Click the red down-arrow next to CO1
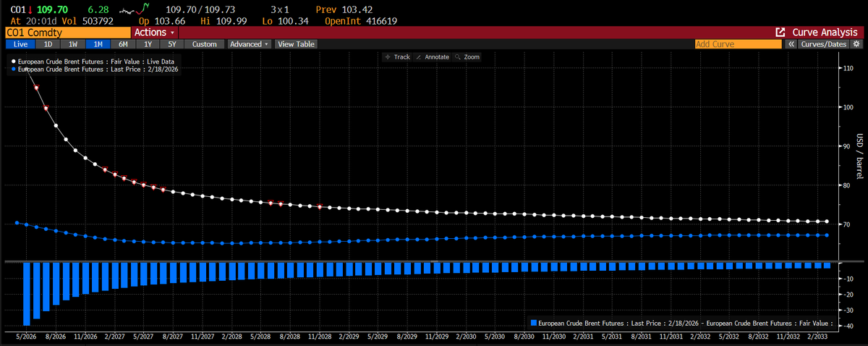Viewport: 868px width, 346px height. point(30,11)
